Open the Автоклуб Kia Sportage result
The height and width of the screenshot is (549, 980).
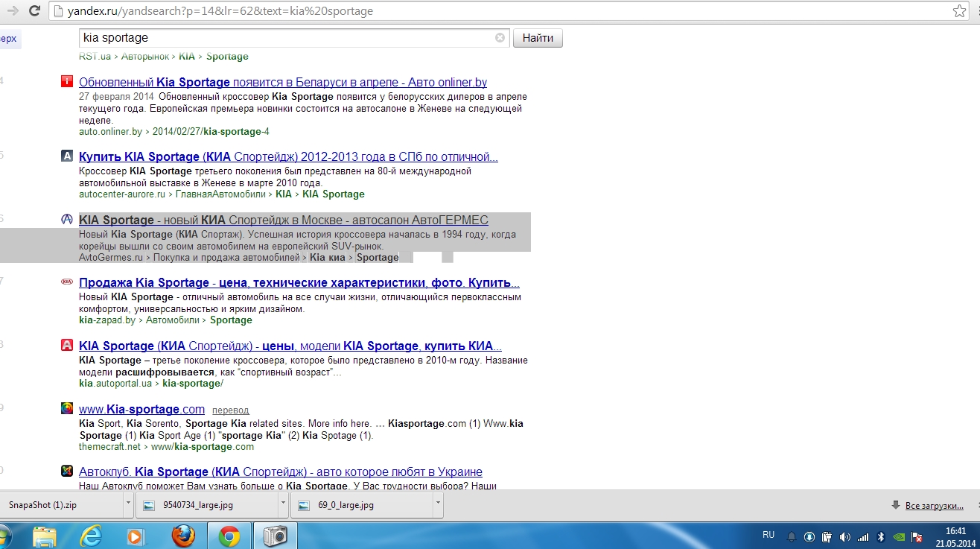[281, 472]
